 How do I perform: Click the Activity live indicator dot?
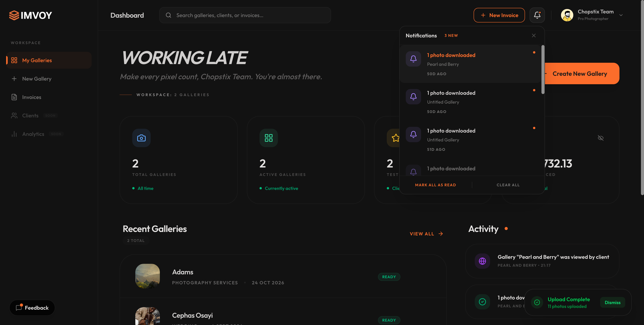point(506,228)
